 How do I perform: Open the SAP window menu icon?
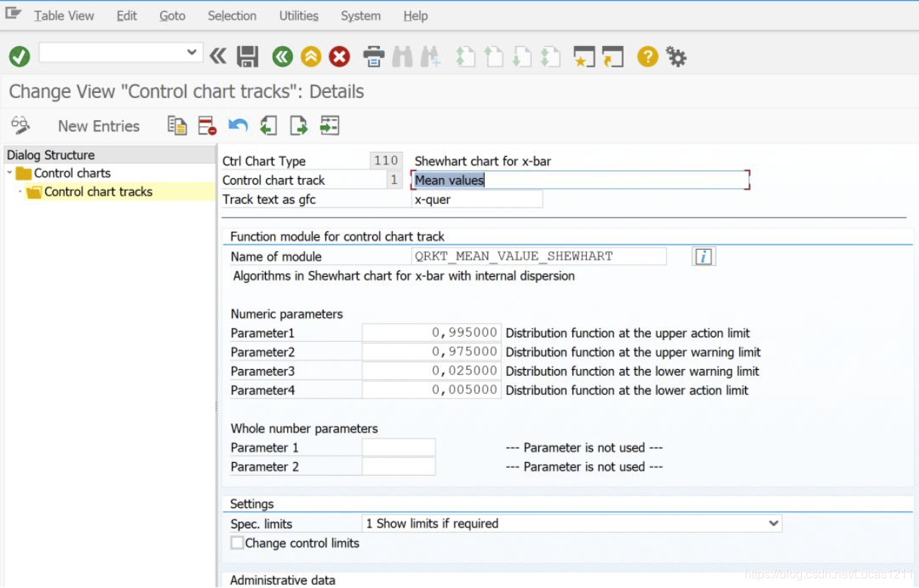click(13, 14)
